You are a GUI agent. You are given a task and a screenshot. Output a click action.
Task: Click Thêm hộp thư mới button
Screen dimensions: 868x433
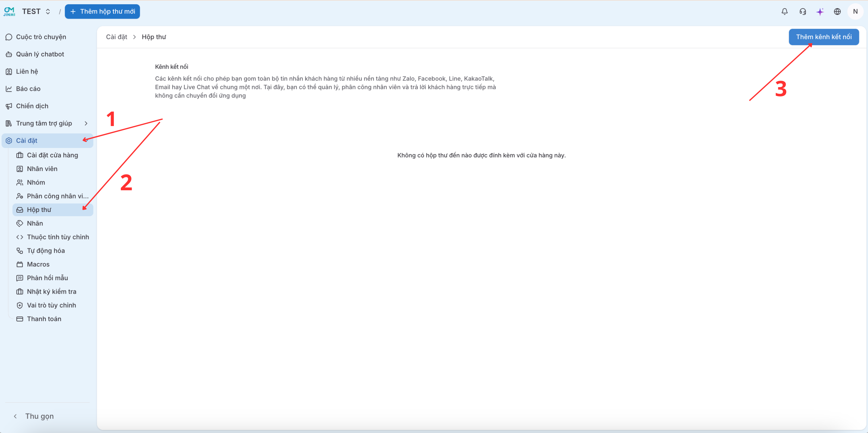click(x=102, y=11)
